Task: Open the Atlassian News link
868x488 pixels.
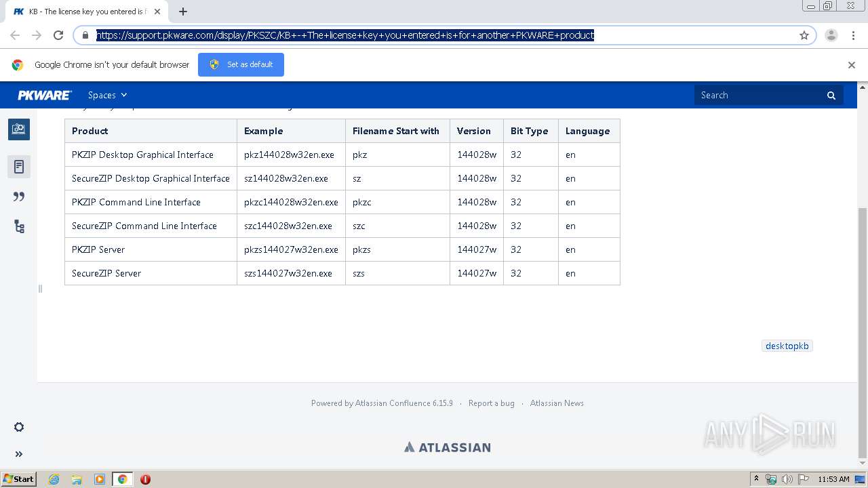Action: (557, 403)
